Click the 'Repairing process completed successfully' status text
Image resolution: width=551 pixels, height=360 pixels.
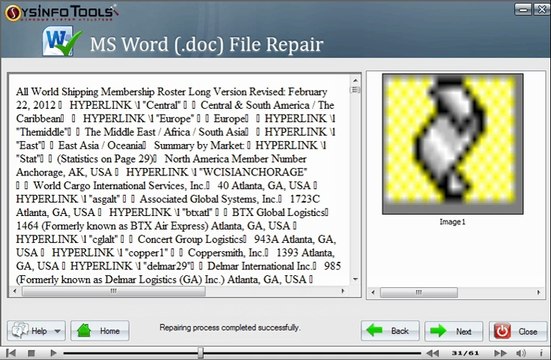click(x=230, y=328)
